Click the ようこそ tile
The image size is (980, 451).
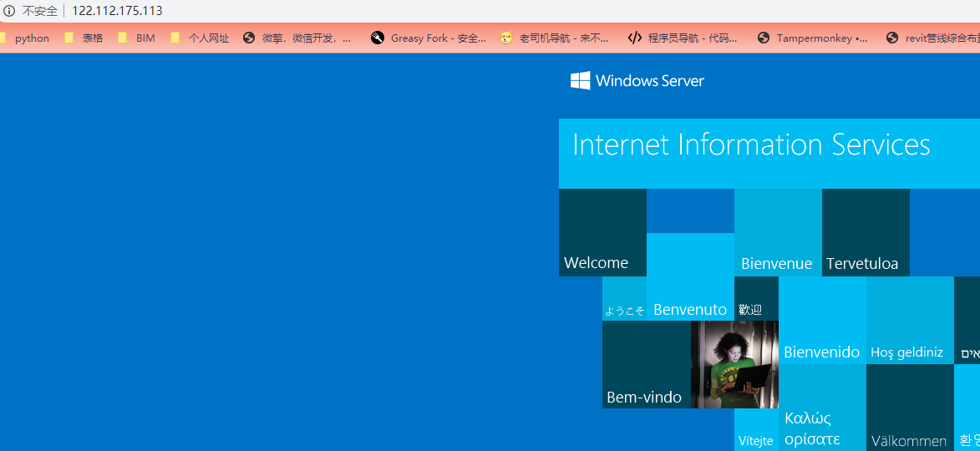coord(624,299)
